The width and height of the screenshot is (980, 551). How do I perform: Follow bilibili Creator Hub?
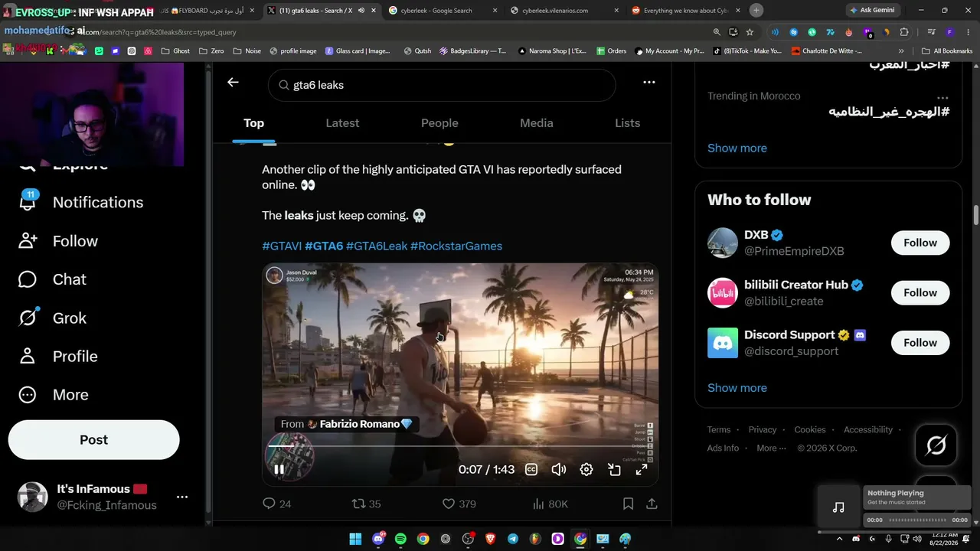click(920, 292)
